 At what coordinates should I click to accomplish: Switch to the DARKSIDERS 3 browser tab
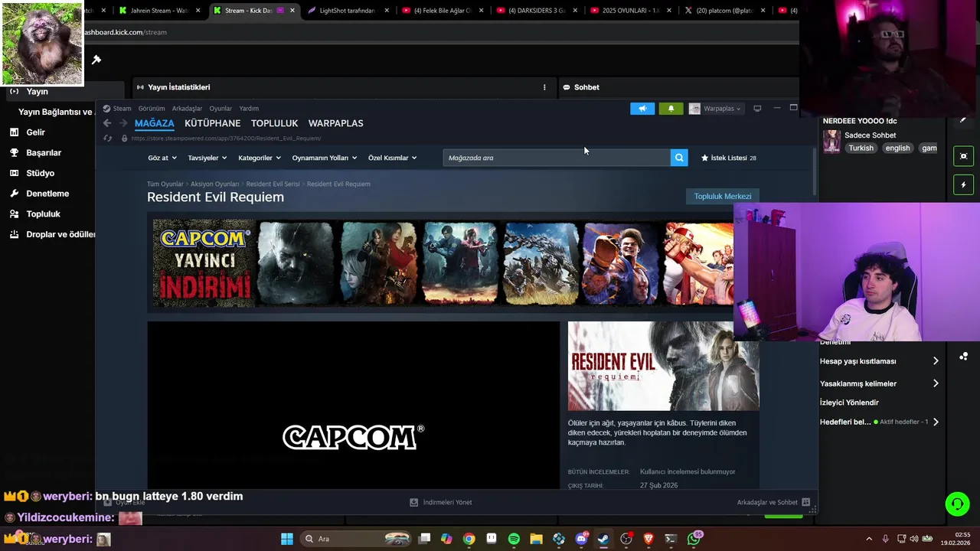point(537,11)
